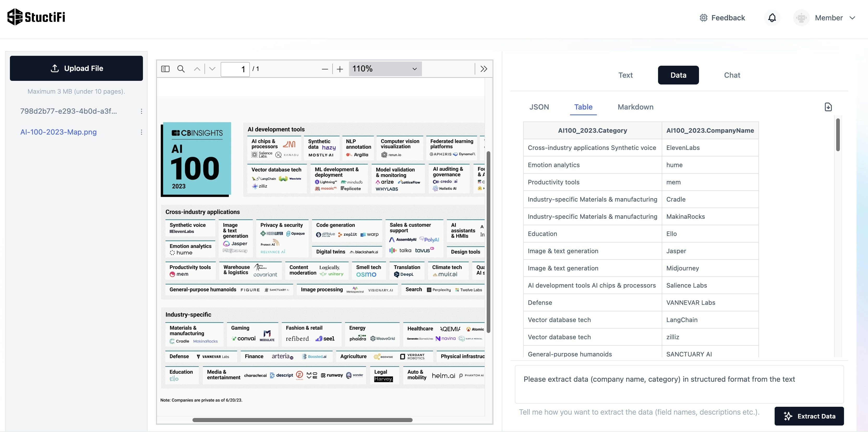This screenshot has height=437, width=868.
Task: Click the Upload File button
Action: point(76,68)
